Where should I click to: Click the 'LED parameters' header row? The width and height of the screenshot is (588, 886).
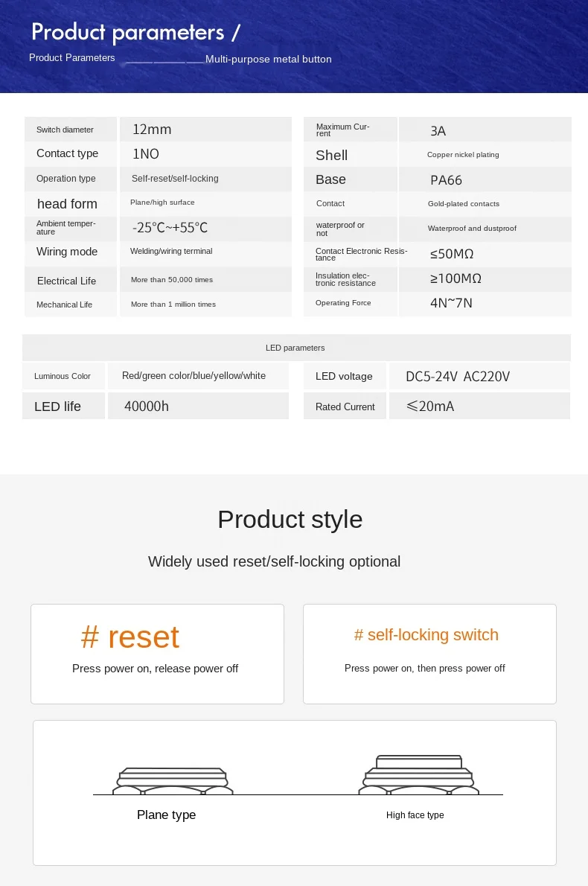(x=296, y=348)
